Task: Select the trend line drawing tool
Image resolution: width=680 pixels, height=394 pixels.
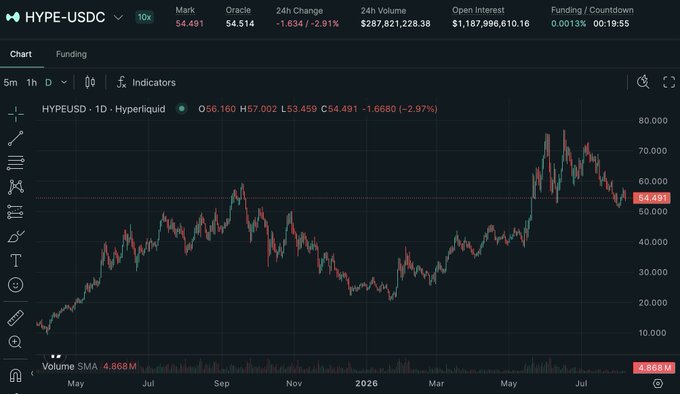Action: tap(16, 138)
